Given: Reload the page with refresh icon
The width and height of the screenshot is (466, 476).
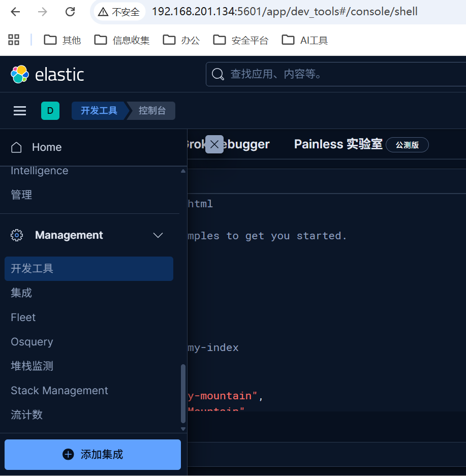Looking at the screenshot, I should 70,12.
